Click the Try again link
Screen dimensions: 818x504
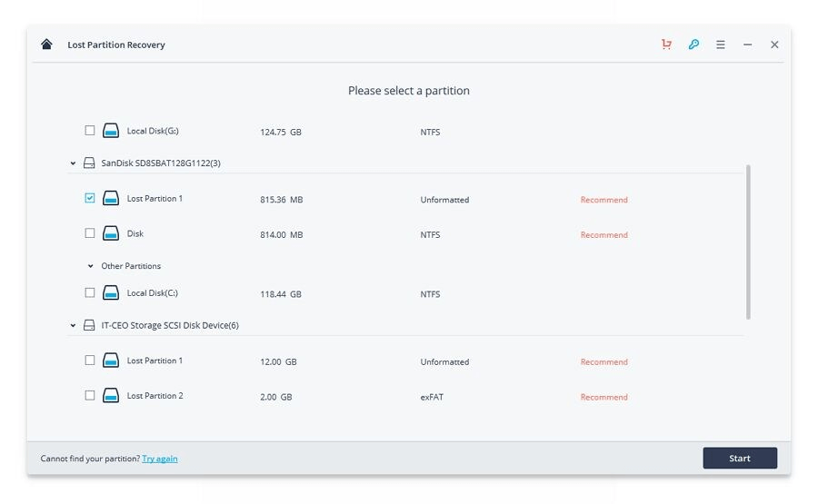click(x=160, y=459)
